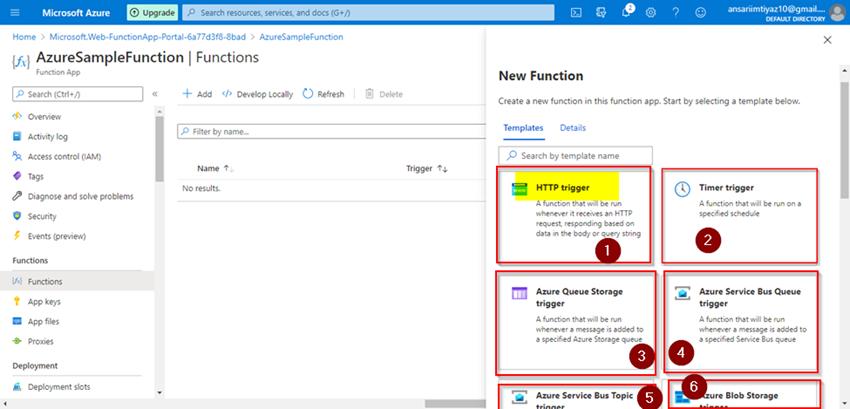Select Azure Queue Storage trigger template
The width and height of the screenshot is (850, 409).
[576, 323]
